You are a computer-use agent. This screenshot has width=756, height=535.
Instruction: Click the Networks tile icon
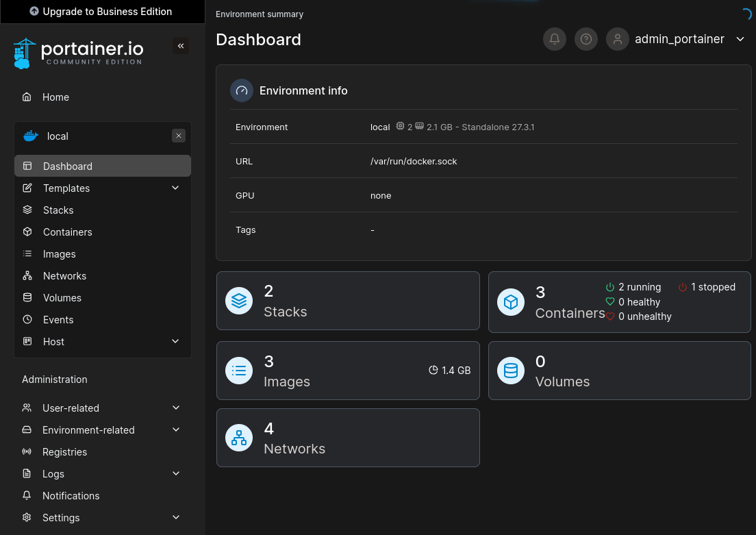point(239,438)
